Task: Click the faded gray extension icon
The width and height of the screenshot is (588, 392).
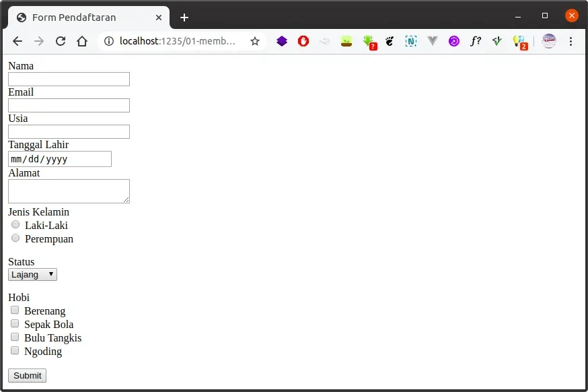Action: click(x=325, y=41)
